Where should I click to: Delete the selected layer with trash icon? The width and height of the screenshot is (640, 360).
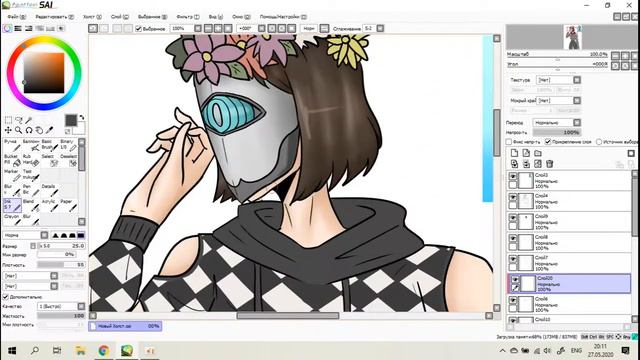click(x=549, y=164)
